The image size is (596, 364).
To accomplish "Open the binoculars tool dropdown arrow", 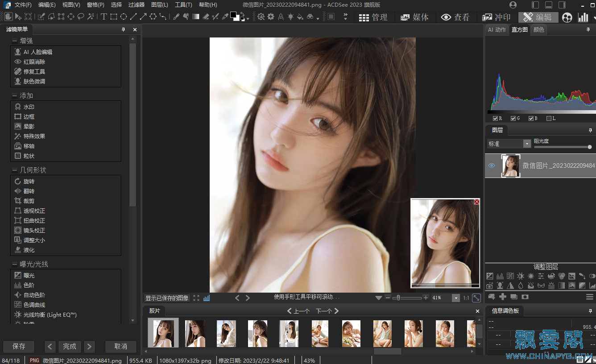I will pyautogui.click(x=318, y=19).
